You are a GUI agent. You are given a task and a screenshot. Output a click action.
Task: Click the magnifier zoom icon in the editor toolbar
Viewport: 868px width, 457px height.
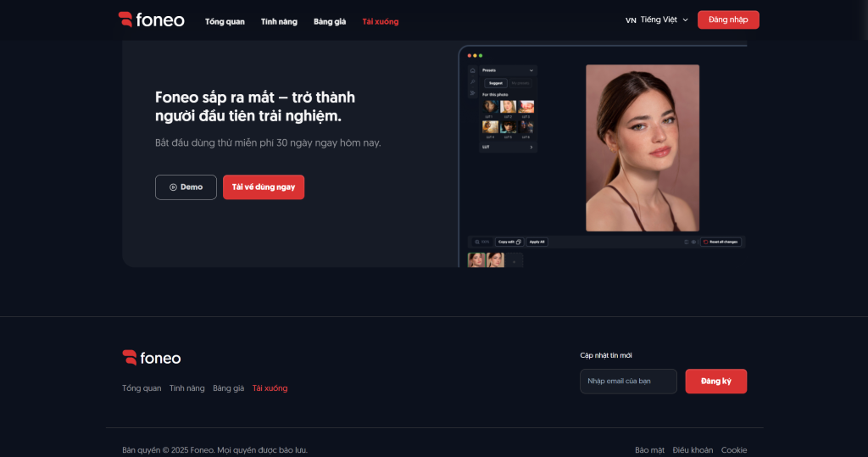[477, 242]
